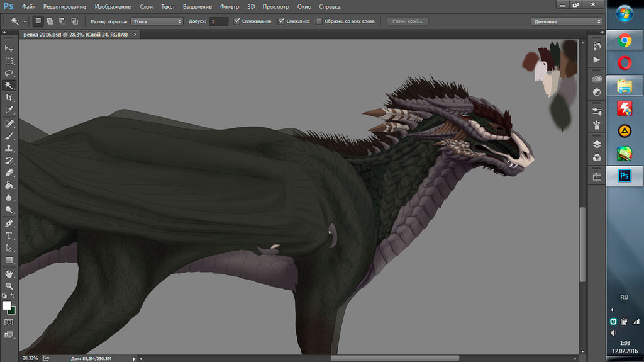Open the Размер образца Точка dropdown
644x362 pixels.
point(157,21)
